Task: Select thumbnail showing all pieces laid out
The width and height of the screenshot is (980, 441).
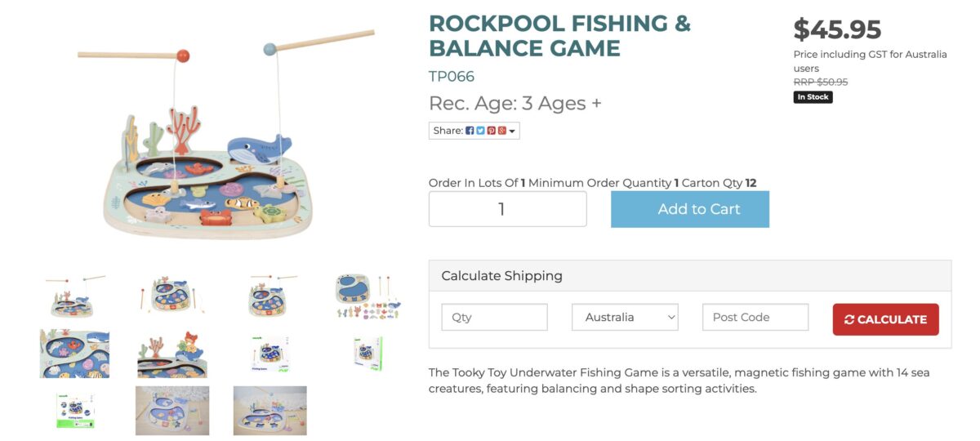Action: pos(367,296)
